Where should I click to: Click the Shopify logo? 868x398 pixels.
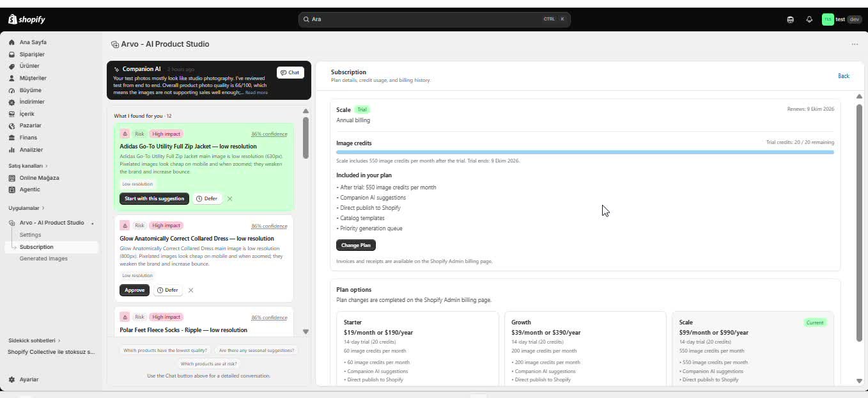click(x=27, y=19)
